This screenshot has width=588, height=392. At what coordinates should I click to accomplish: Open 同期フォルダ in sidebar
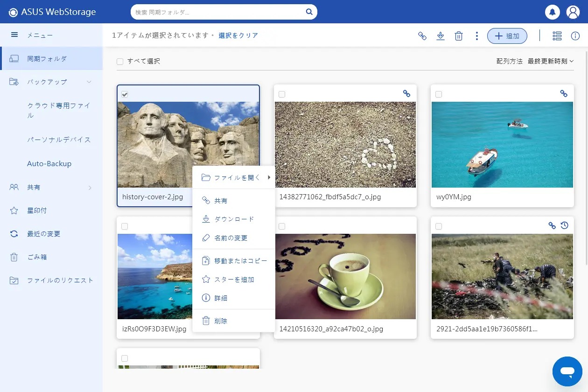[x=51, y=59]
